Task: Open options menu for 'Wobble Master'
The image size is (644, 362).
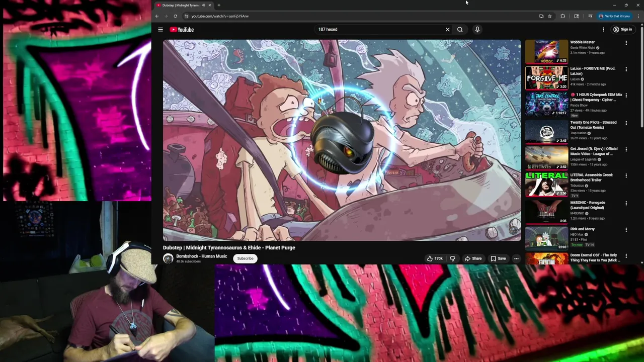Action: coord(626,43)
